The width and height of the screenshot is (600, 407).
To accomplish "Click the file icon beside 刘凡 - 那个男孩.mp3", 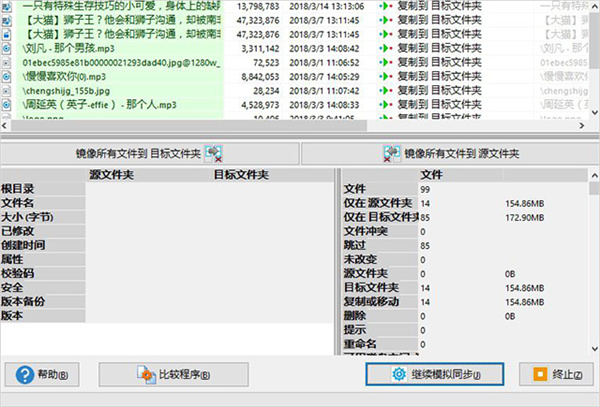I will (7, 49).
